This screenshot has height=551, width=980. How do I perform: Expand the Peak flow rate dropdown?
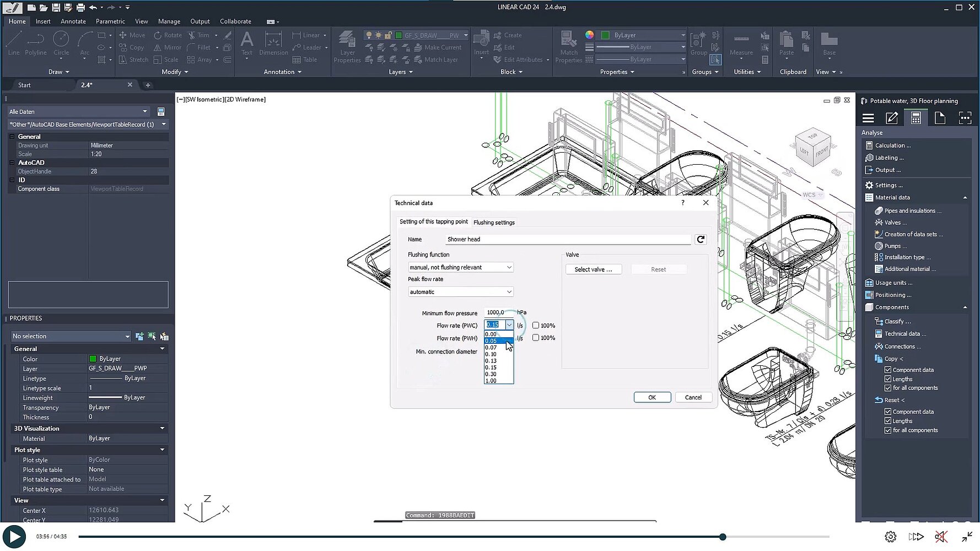(460, 292)
